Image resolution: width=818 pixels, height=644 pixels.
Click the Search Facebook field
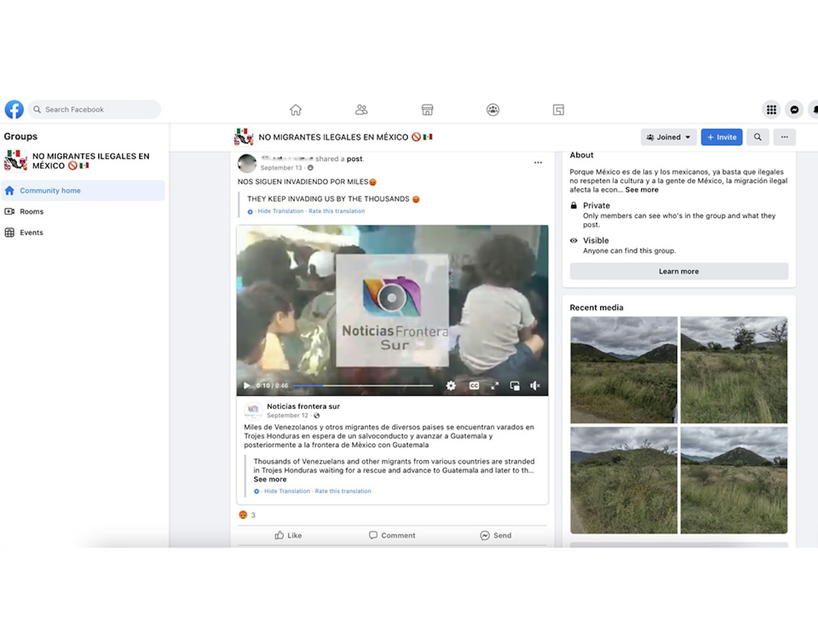click(94, 109)
